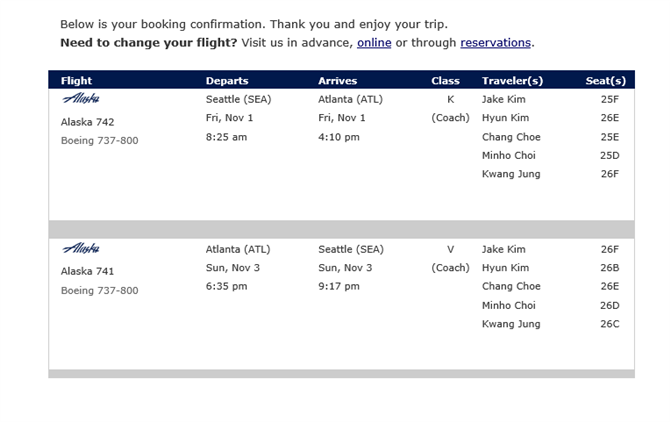
Task: Click seat 26C for Kwang Jung
Action: click(x=609, y=324)
